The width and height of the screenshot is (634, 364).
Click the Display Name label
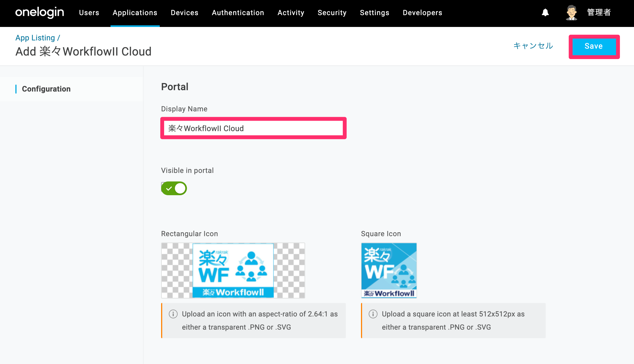click(184, 109)
